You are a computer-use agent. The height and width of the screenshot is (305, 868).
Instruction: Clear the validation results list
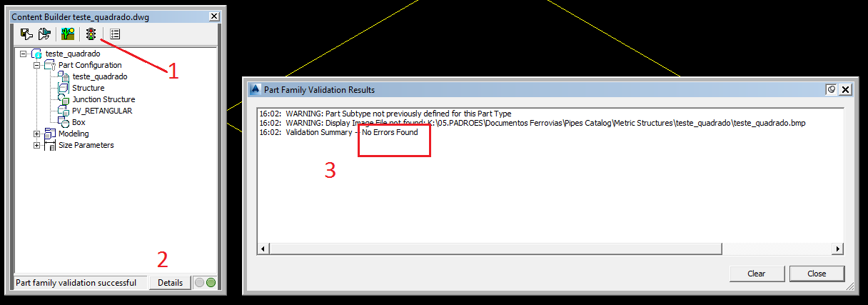coord(757,274)
